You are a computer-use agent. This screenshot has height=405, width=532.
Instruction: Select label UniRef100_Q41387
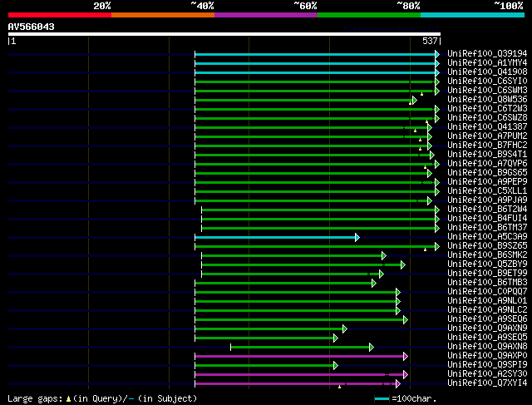[487, 127]
